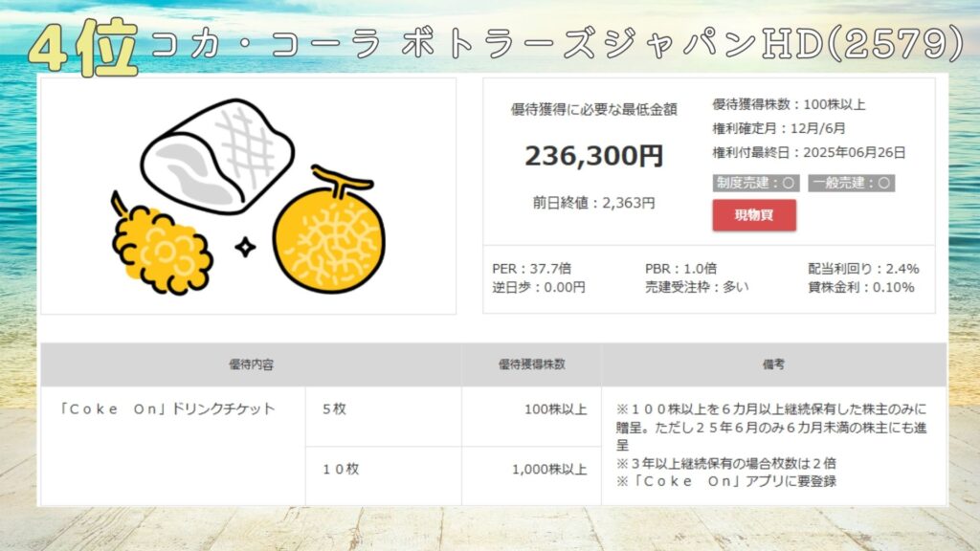
Task: Click the コカ・コーラ ボトラーズジャパンHD title
Action: (555, 44)
